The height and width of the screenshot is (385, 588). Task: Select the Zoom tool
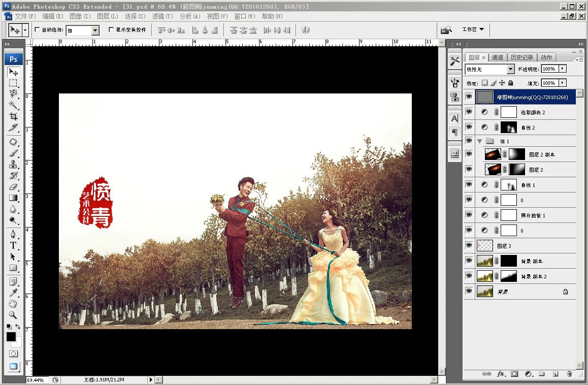(13, 315)
